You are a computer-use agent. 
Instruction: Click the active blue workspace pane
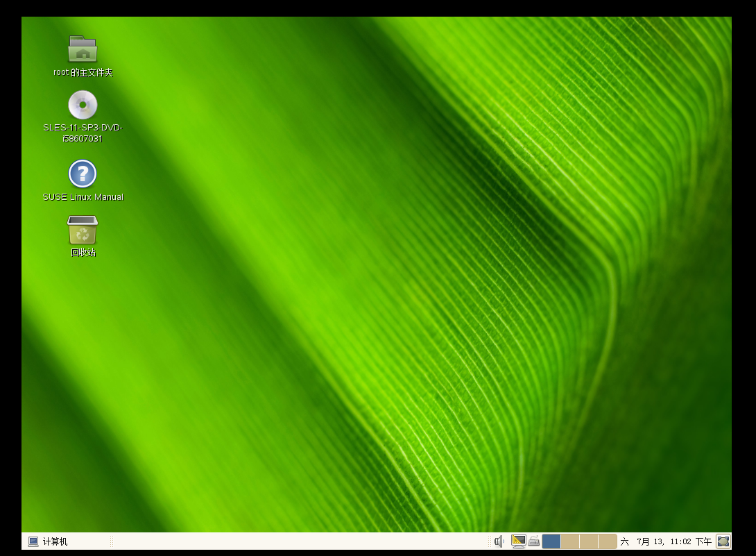(551, 541)
